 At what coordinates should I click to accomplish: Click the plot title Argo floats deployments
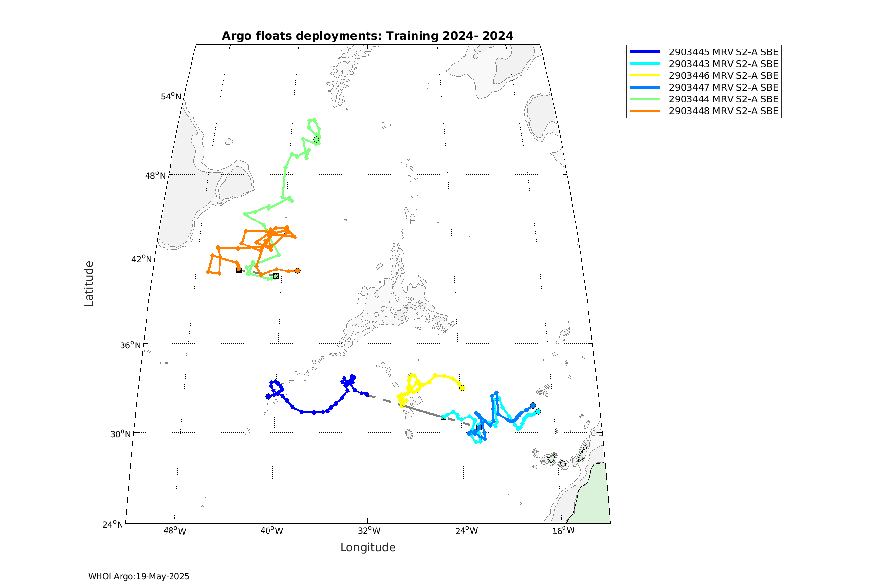[367, 36]
